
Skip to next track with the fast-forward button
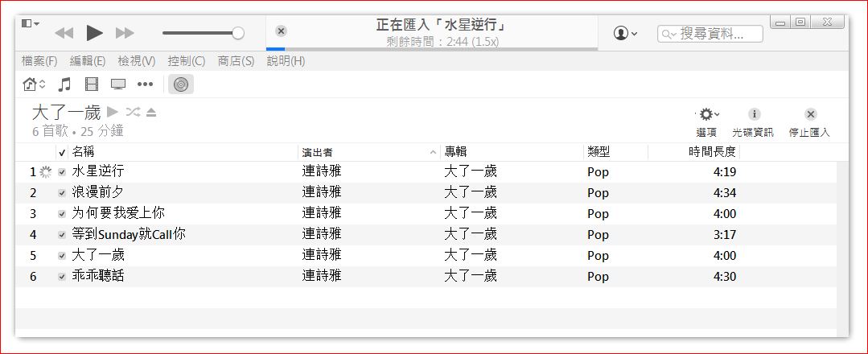pyautogui.click(x=125, y=33)
